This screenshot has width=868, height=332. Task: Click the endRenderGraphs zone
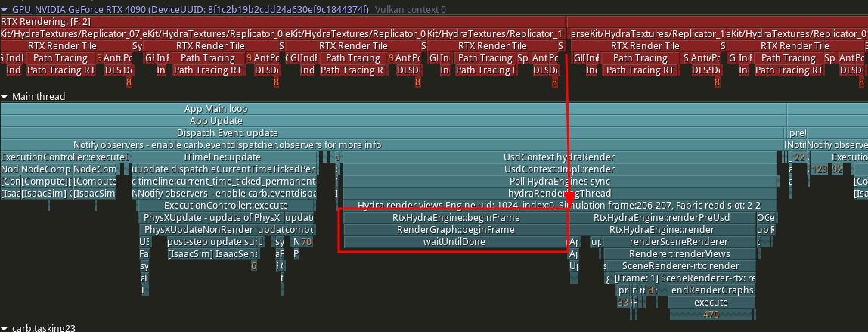click(x=711, y=290)
